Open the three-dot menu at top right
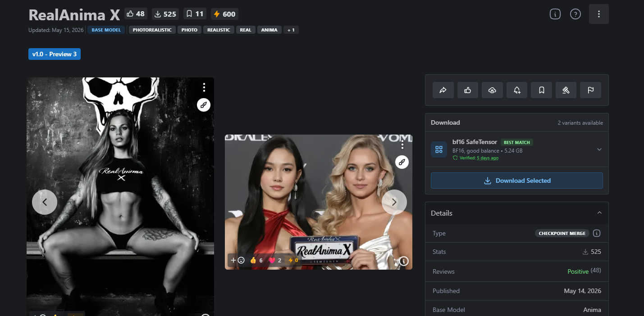The height and width of the screenshot is (316, 644). [x=598, y=14]
